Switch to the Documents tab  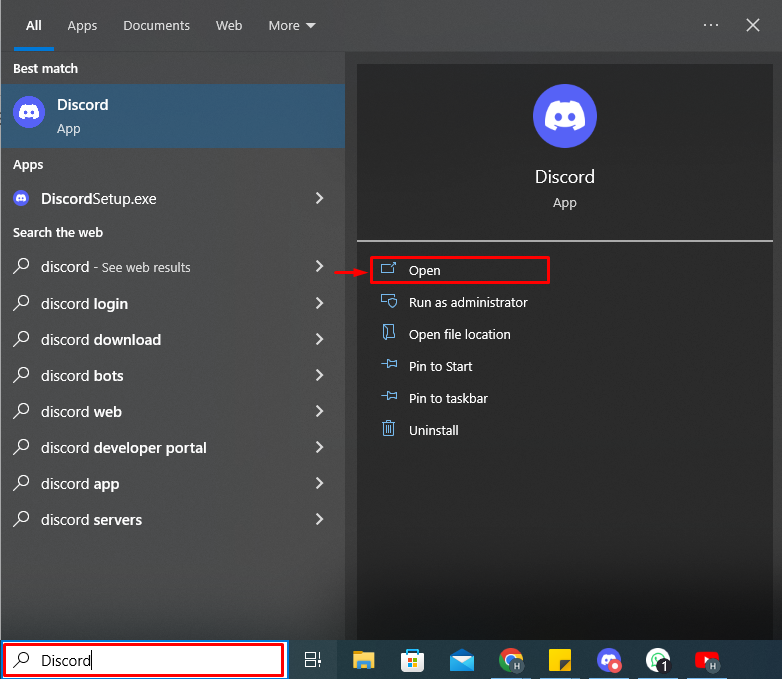(157, 25)
